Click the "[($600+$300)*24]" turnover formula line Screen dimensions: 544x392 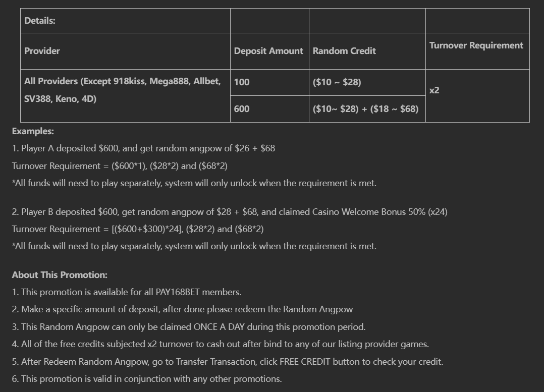[x=138, y=229]
